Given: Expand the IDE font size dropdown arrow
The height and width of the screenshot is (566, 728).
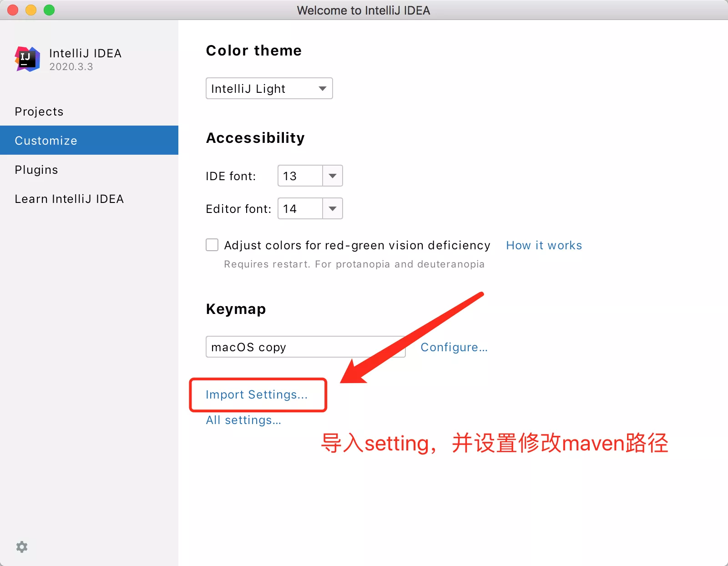Looking at the screenshot, I should click(x=333, y=176).
